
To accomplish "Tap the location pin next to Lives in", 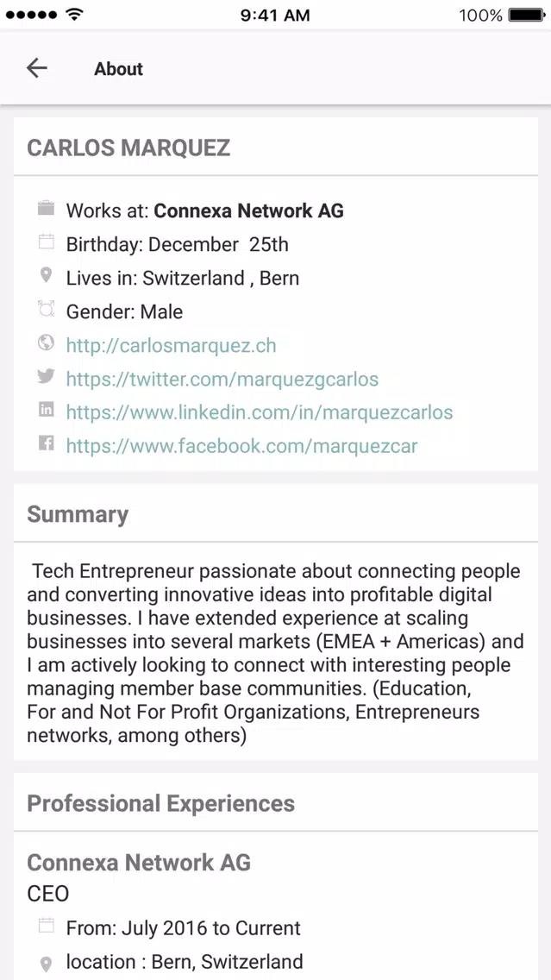I will [46, 275].
